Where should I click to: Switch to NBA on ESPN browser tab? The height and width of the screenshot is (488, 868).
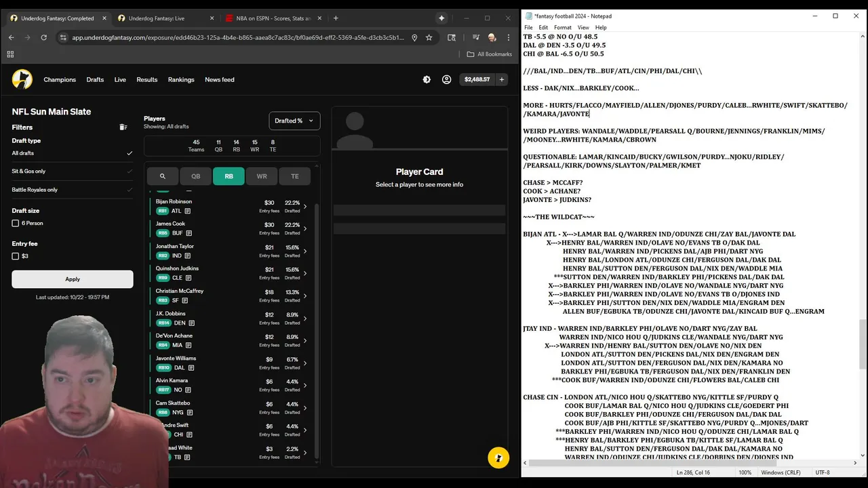tap(274, 18)
